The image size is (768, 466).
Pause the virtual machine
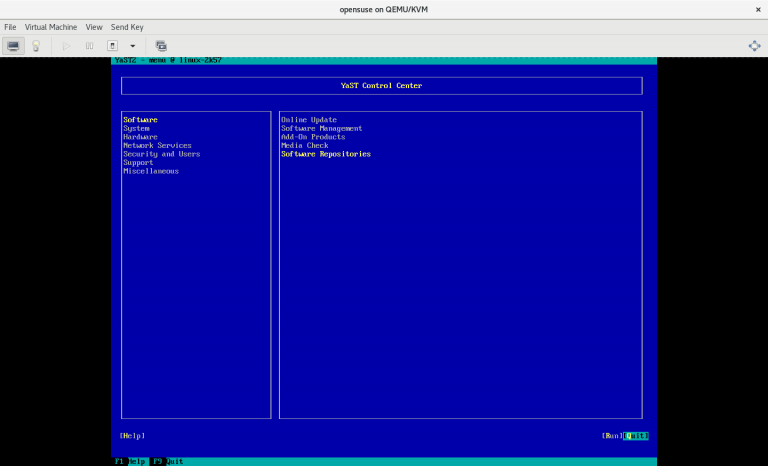pos(89,45)
